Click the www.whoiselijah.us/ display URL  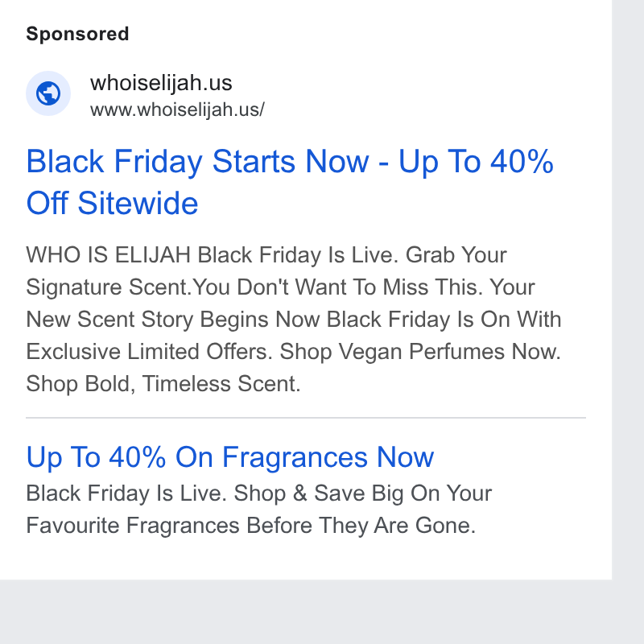(x=177, y=110)
